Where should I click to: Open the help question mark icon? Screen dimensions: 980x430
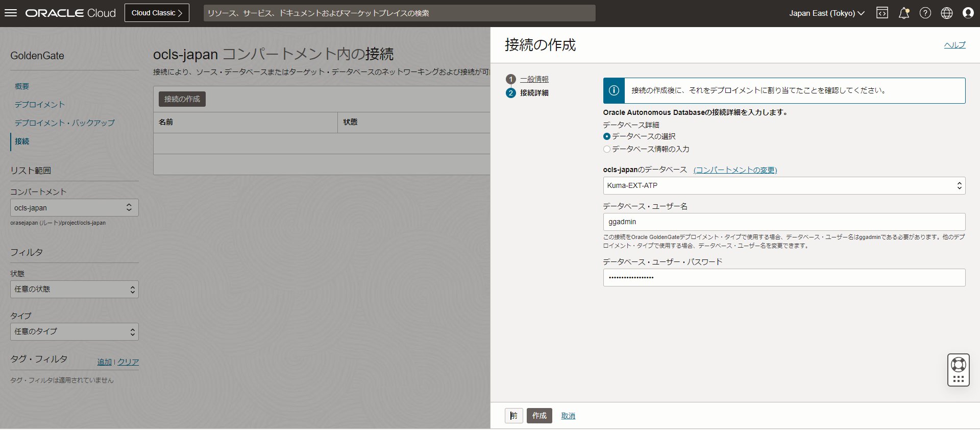click(x=925, y=13)
